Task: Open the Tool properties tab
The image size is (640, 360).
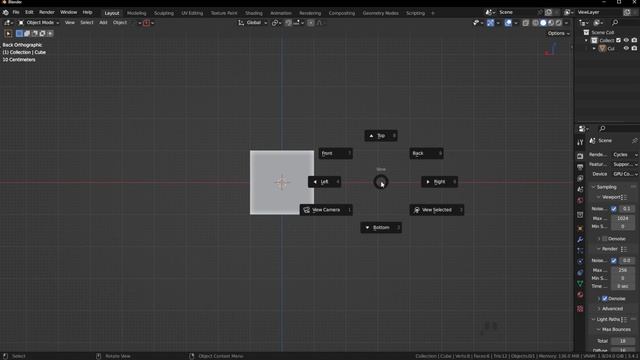Action: (x=580, y=142)
